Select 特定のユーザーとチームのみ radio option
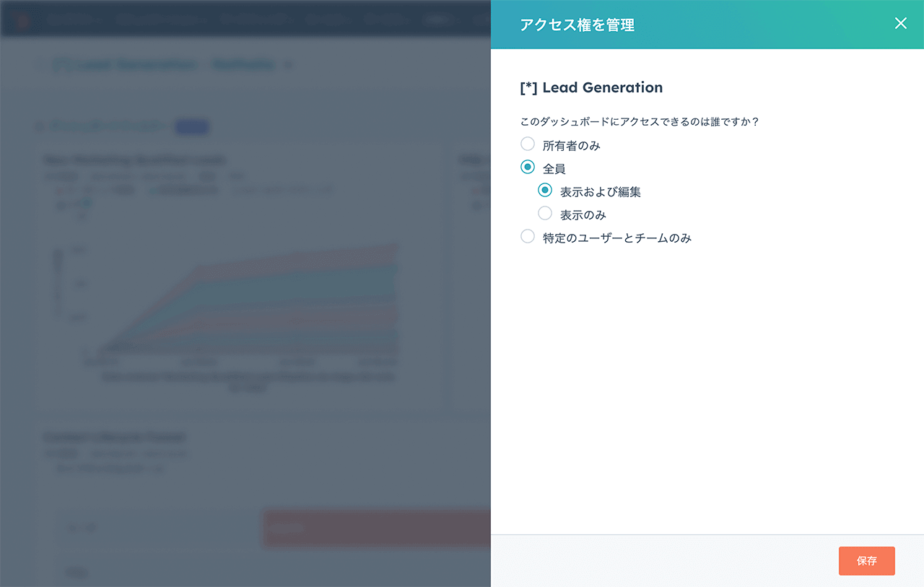The image size is (924, 587). click(x=528, y=237)
